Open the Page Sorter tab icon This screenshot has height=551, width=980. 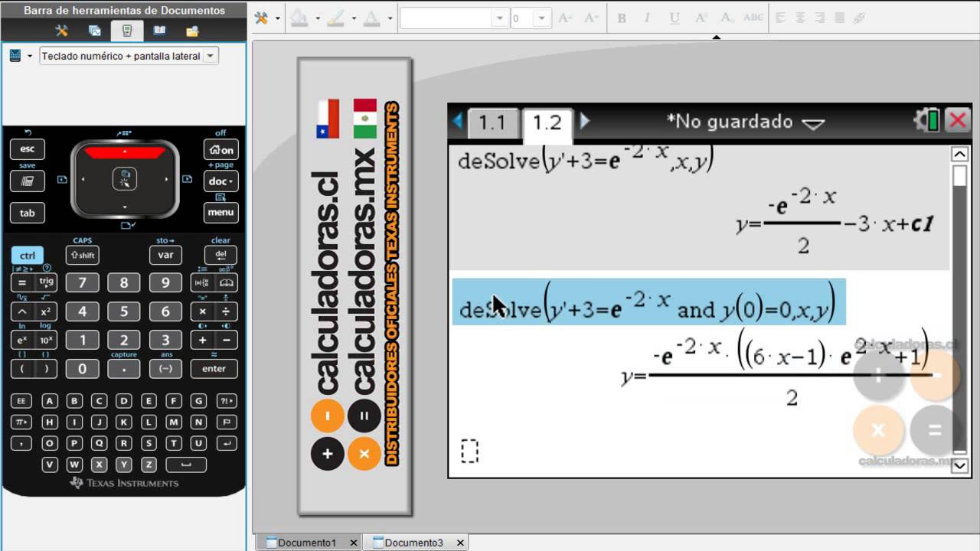[95, 31]
